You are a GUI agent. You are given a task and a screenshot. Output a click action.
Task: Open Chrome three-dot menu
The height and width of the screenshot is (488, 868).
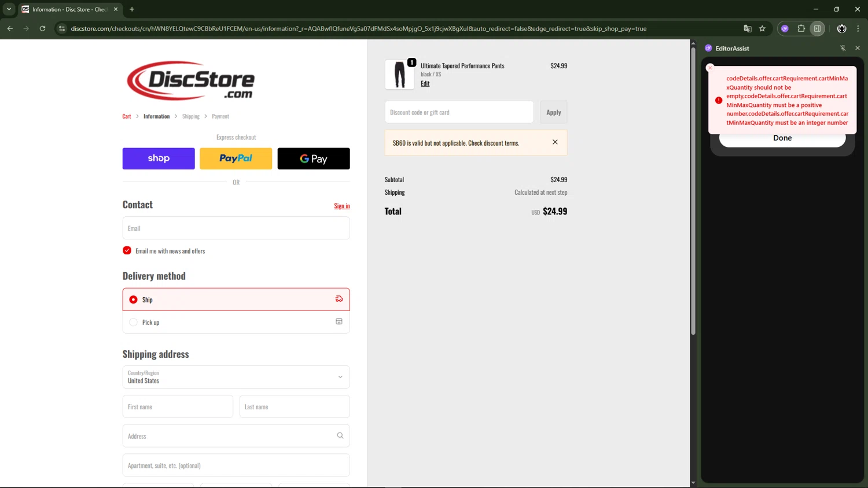(x=858, y=28)
